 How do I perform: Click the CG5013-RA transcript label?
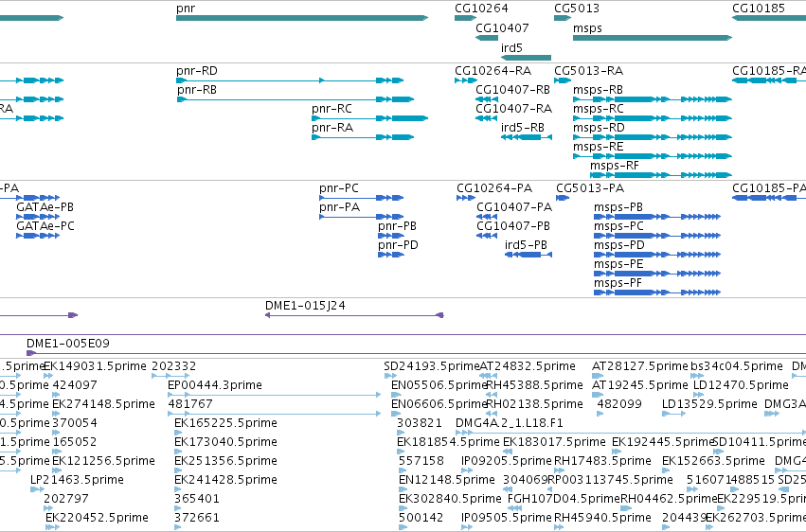(x=588, y=70)
